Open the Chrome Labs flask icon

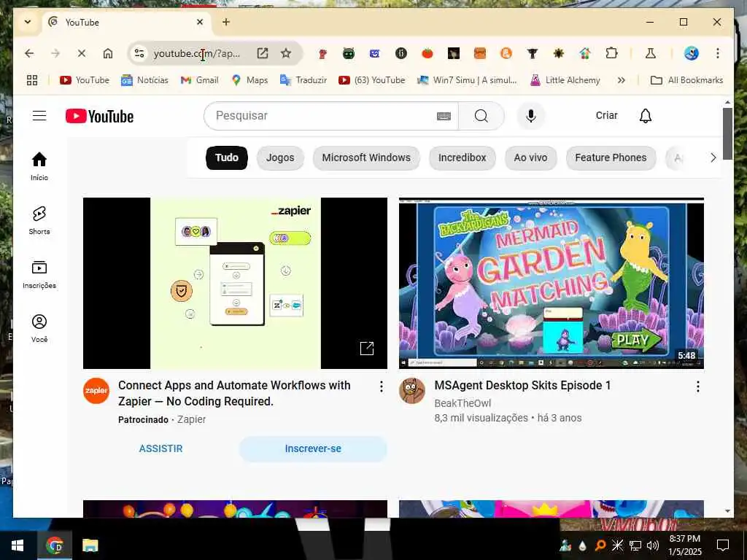[650, 53]
